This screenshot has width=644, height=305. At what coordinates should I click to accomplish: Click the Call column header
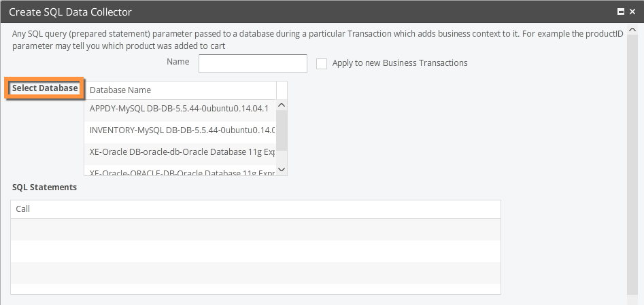click(x=256, y=209)
